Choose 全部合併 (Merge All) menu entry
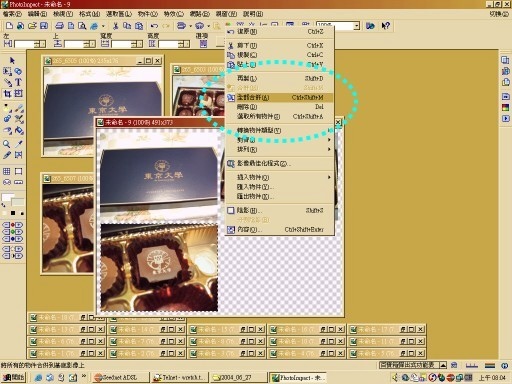 279,97
